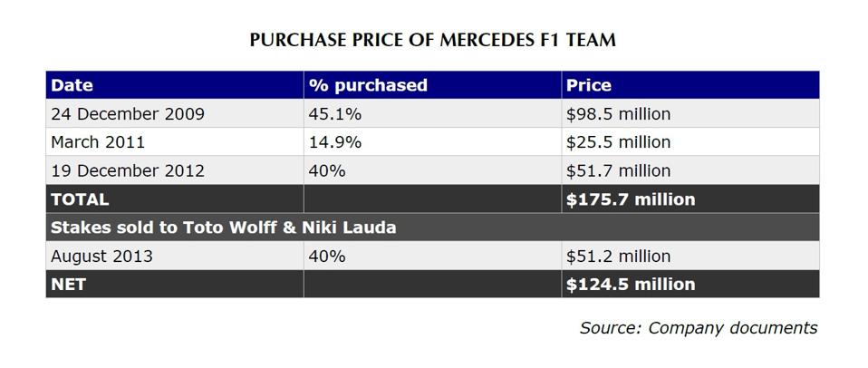Click the 'Source: Company documents' caption
868x368 pixels.
(x=699, y=327)
